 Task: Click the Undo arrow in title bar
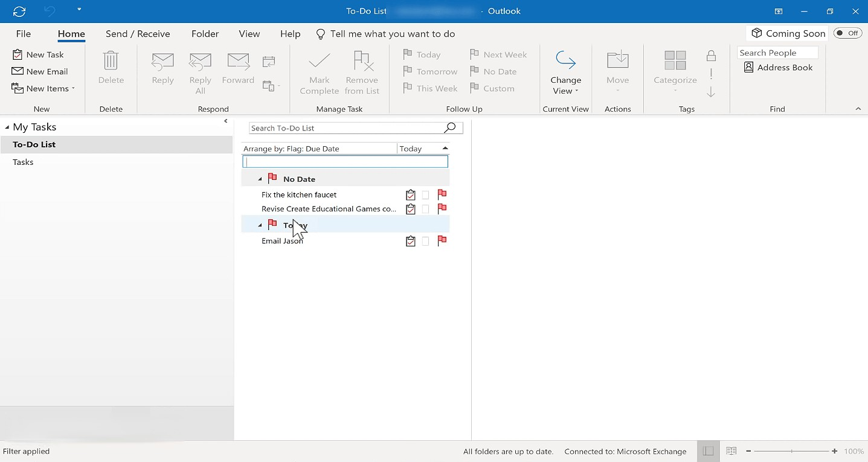pos(50,11)
